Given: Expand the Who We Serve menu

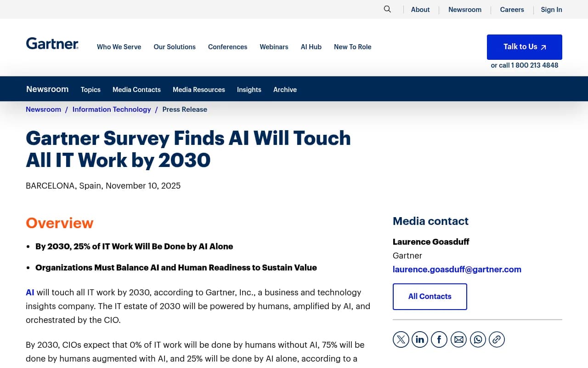Looking at the screenshot, I should (119, 46).
